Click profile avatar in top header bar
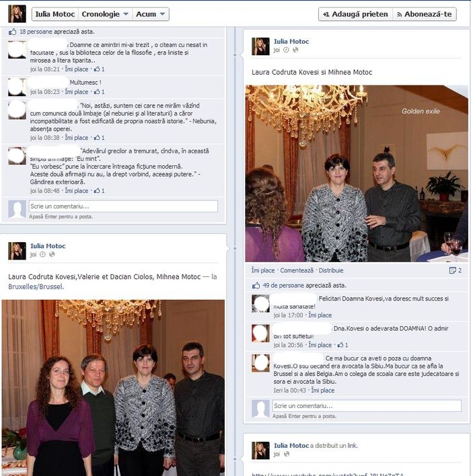Viewport: 471px width, 476px height. click(17, 14)
